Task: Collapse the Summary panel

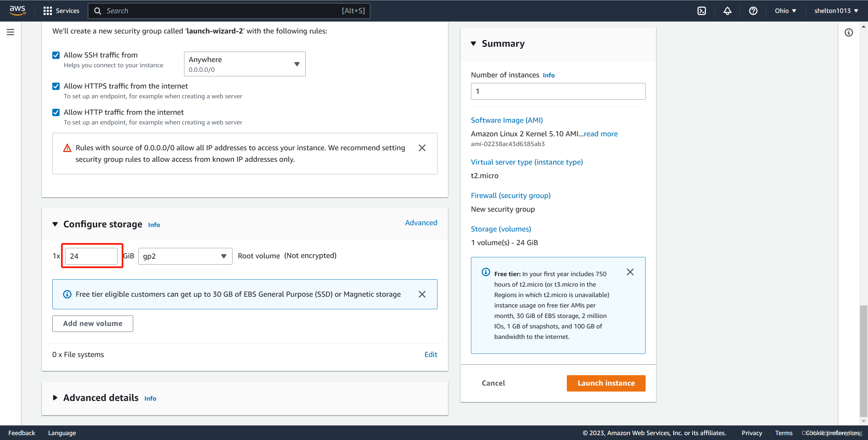Action: [473, 44]
